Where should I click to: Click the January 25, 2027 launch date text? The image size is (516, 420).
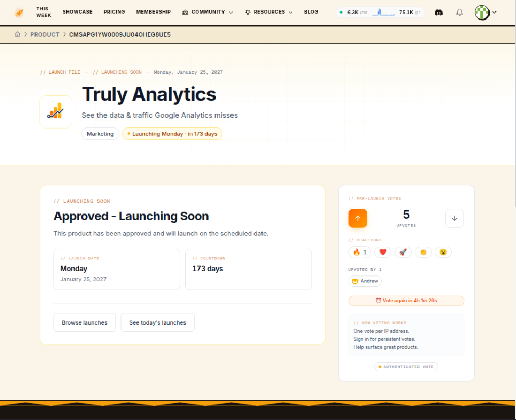tap(83, 279)
